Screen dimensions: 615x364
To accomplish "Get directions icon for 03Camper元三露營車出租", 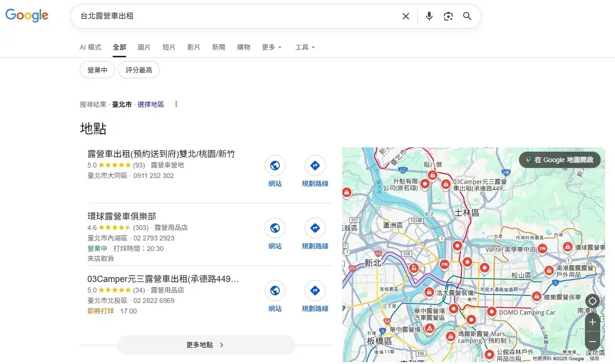I will (315, 291).
